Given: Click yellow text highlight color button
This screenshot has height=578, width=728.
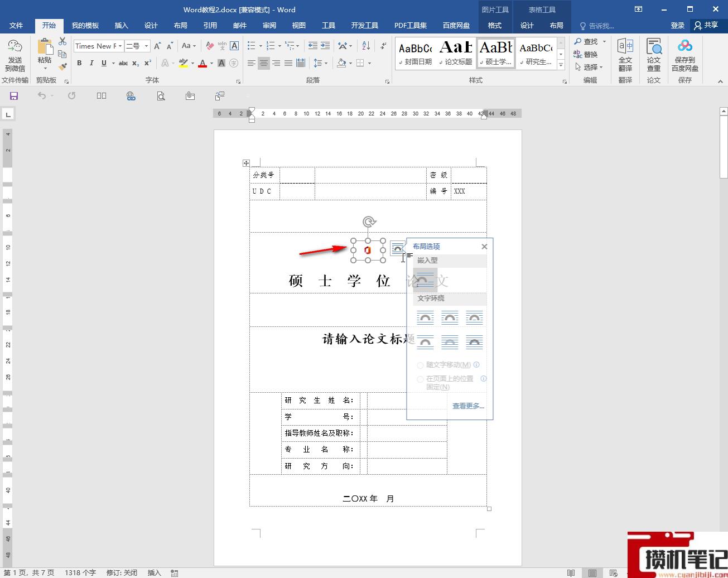Looking at the screenshot, I should pyautogui.click(x=183, y=63).
